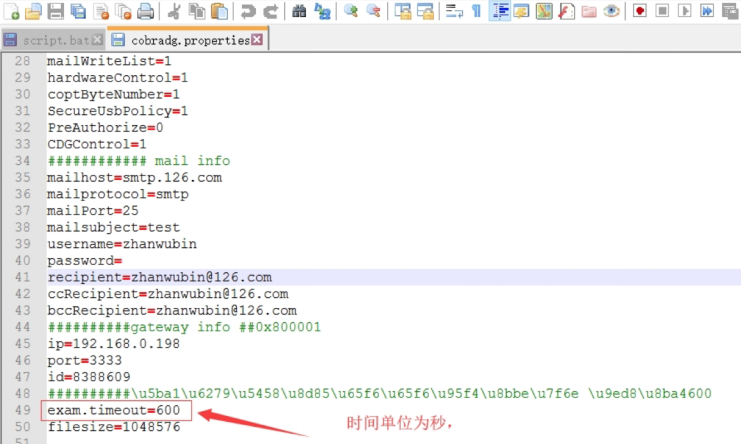Viewport: 742px width, 444px height.
Task: Undo the last edit
Action: pyautogui.click(x=247, y=12)
